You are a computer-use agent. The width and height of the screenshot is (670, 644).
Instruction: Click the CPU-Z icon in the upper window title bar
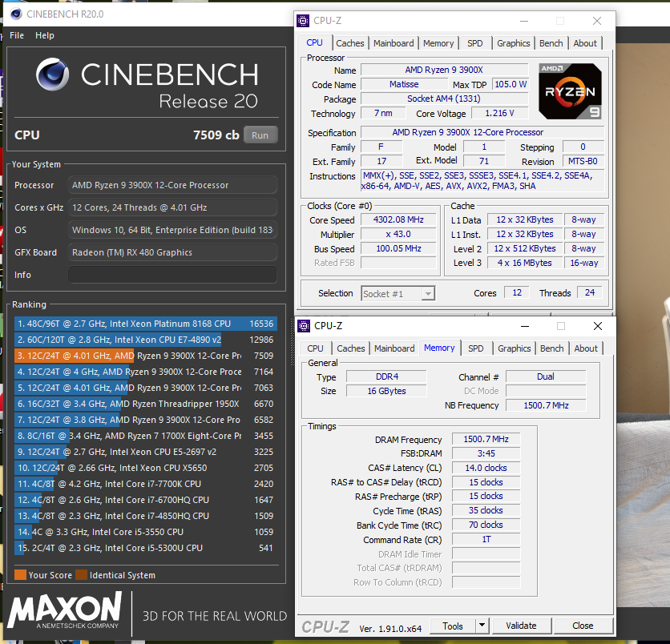[302, 21]
